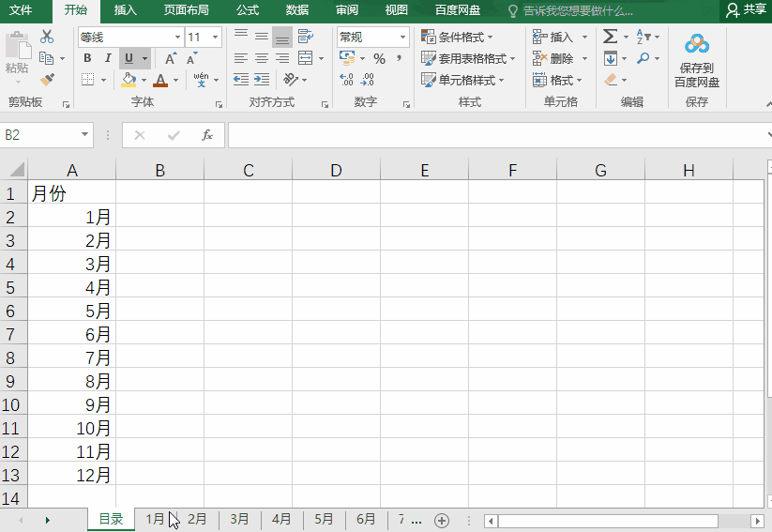Apply accounting number format icon
Screen dimensions: 772x532
coord(347,58)
